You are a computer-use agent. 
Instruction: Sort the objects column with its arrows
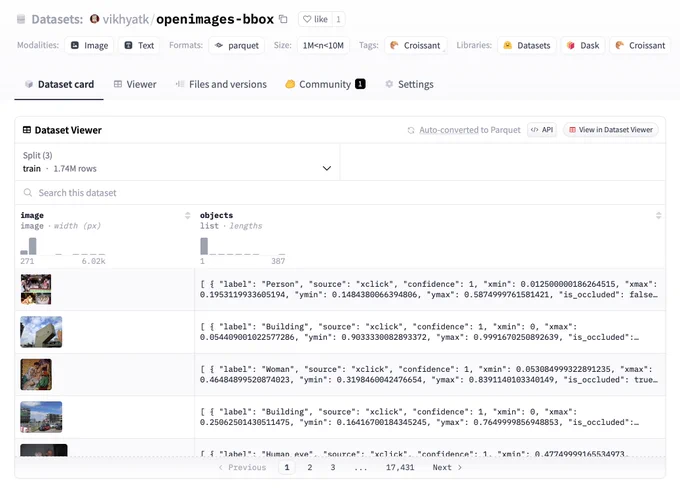tap(658, 215)
